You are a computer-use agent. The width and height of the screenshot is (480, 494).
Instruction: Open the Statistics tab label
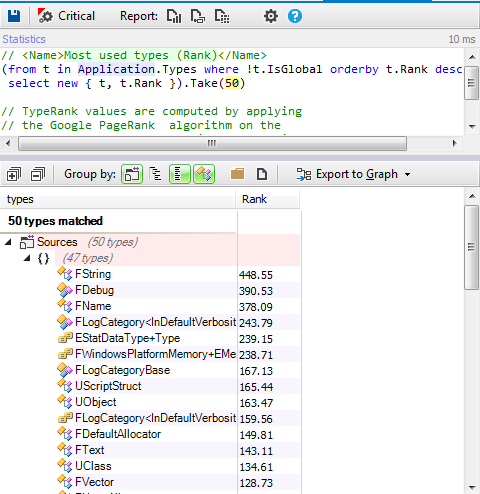(24, 39)
